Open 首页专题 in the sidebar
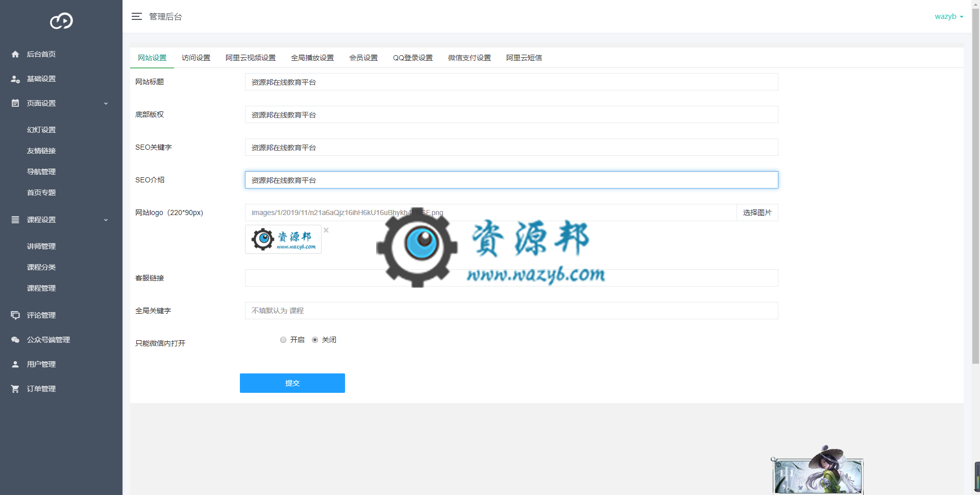980x495 pixels. coord(41,193)
